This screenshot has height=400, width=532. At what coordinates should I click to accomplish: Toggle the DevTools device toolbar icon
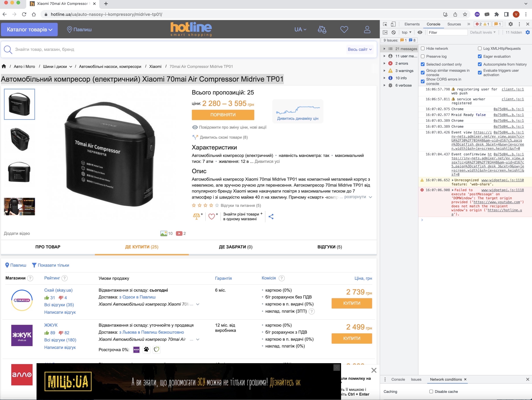tap(393, 24)
